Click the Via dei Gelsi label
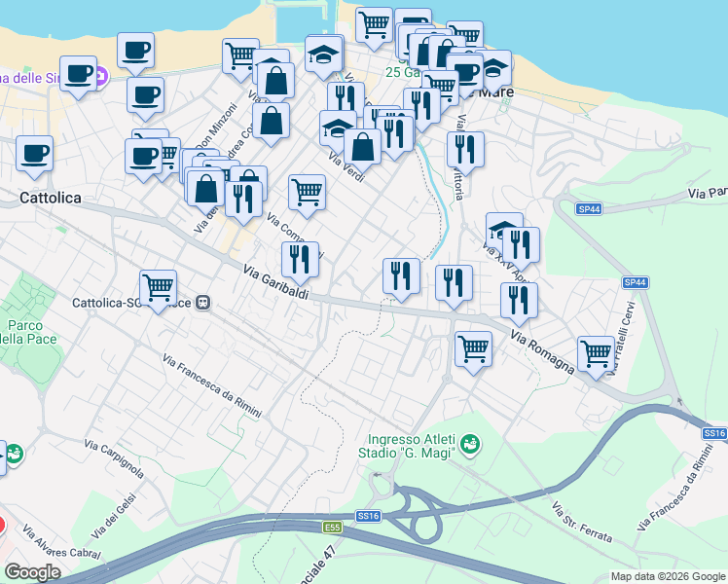The width and height of the screenshot is (728, 584). point(114,516)
